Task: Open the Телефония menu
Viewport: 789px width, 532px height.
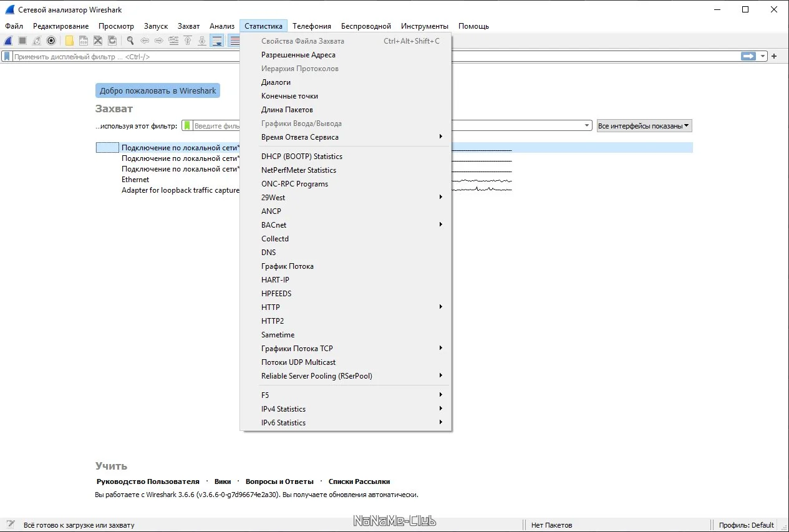Action: 312,26
